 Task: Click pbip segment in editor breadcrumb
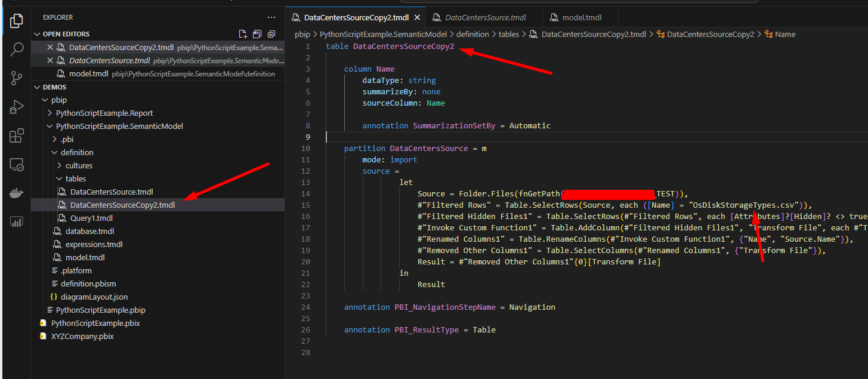tap(302, 35)
